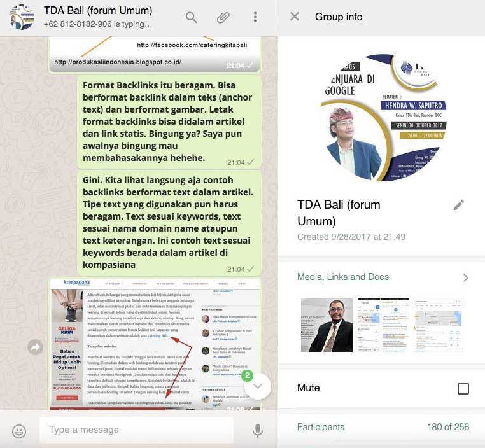The width and height of the screenshot is (485, 448).
Task: Type in the message input field
Action: [x=137, y=430]
